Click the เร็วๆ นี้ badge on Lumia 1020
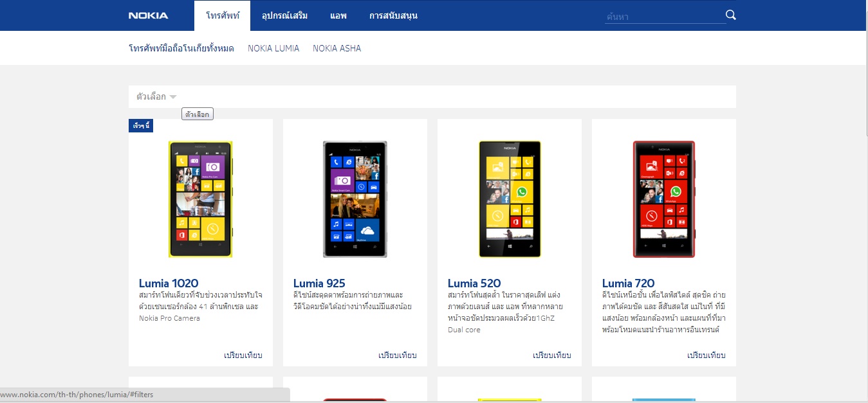Screen dimensions: 868x403 pyautogui.click(x=141, y=125)
